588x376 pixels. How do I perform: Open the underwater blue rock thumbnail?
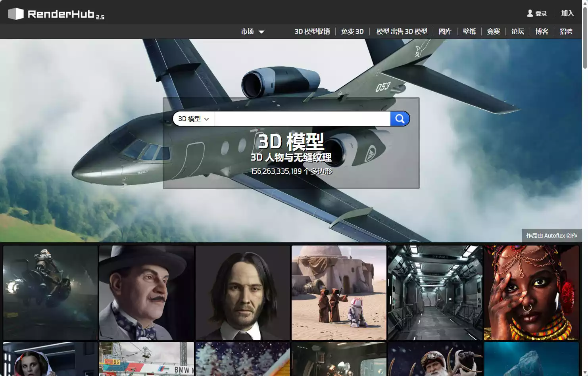(531, 359)
